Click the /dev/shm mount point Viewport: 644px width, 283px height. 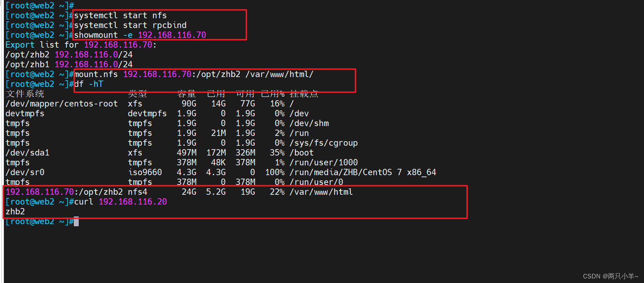tap(309, 123)
